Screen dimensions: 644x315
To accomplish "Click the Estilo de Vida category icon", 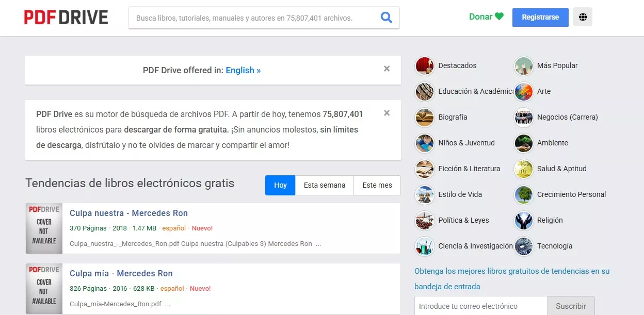I will tap(425, 194).
